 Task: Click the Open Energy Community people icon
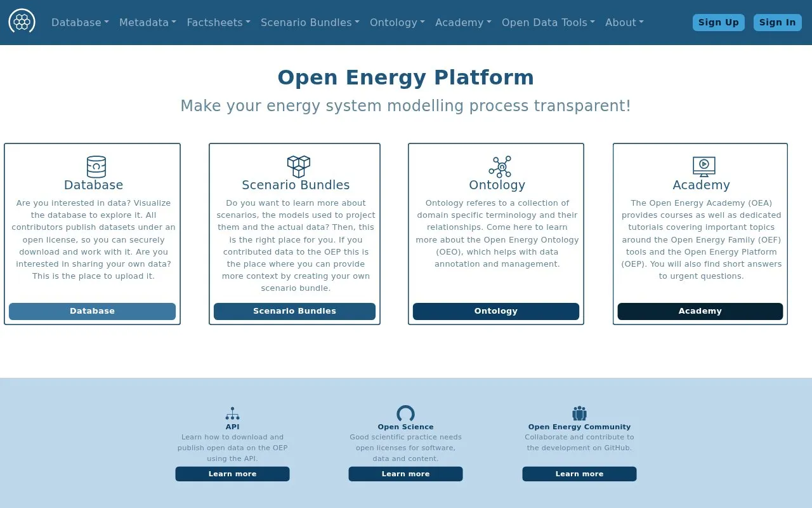579,413
